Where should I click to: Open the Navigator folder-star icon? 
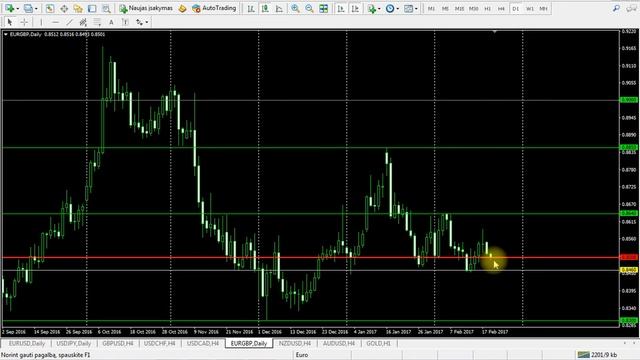click(78, 8)
